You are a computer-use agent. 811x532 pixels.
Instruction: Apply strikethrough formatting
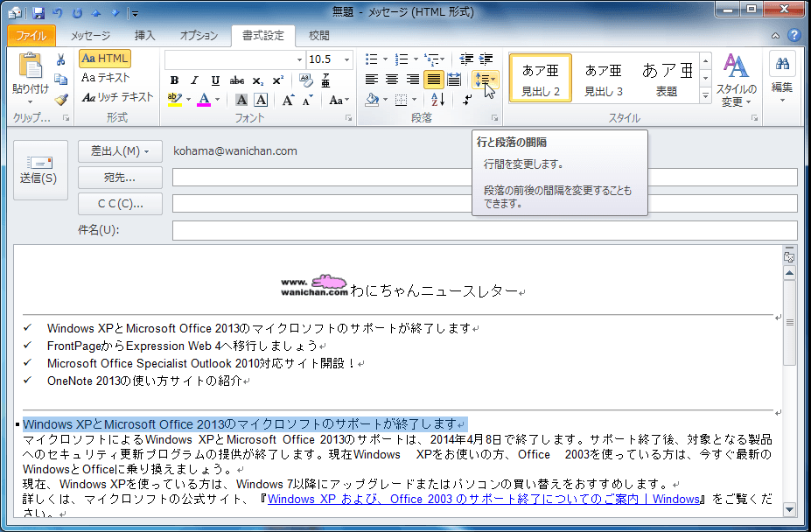point(237,80)
